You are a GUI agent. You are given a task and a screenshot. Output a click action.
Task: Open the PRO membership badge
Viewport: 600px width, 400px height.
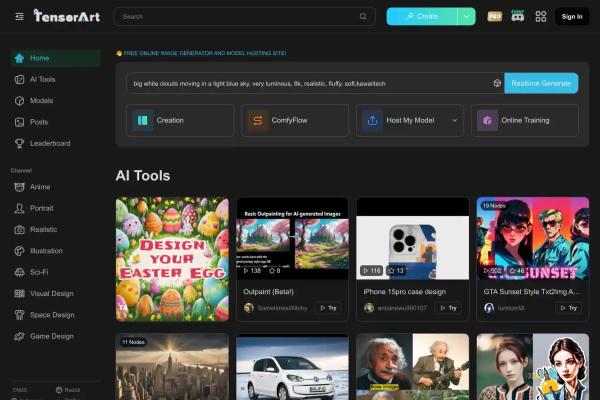494,16
